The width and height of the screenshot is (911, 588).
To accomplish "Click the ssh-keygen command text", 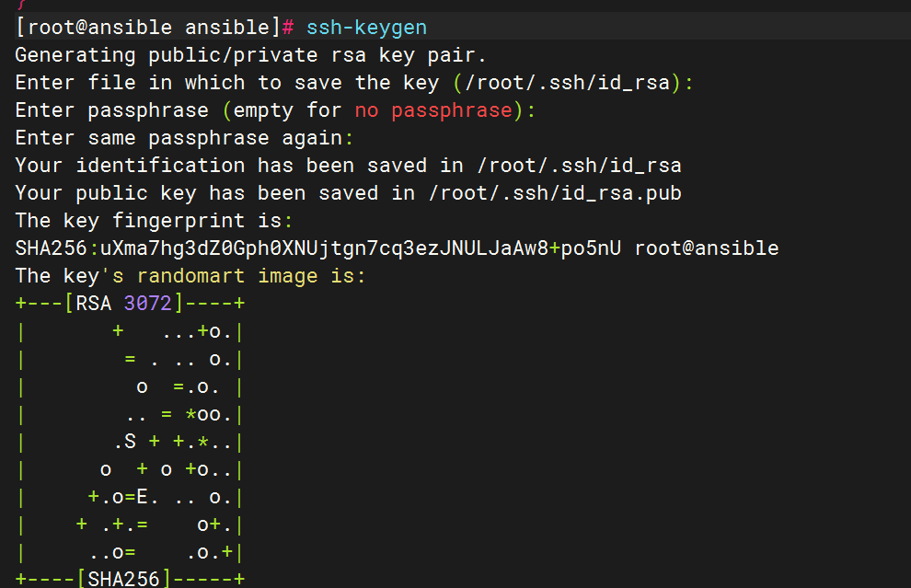I will pos(366,28).
